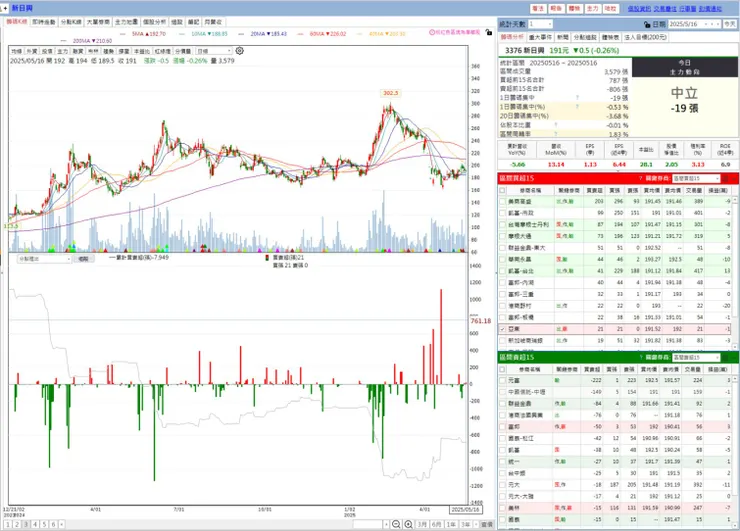Zoom in the chart with plus magnifier
This screenshot has width=740, height=531.
[x=409, y=524]
